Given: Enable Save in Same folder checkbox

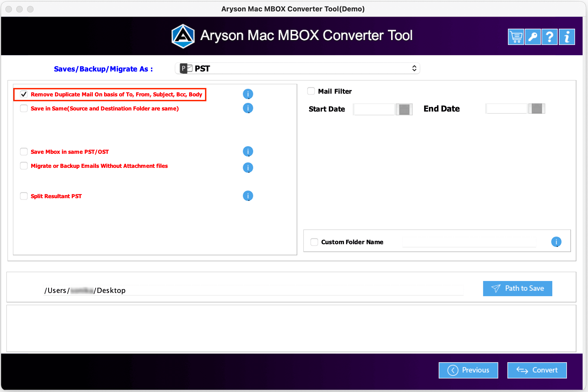Looking at the screenshot, I should coord(24,108).
